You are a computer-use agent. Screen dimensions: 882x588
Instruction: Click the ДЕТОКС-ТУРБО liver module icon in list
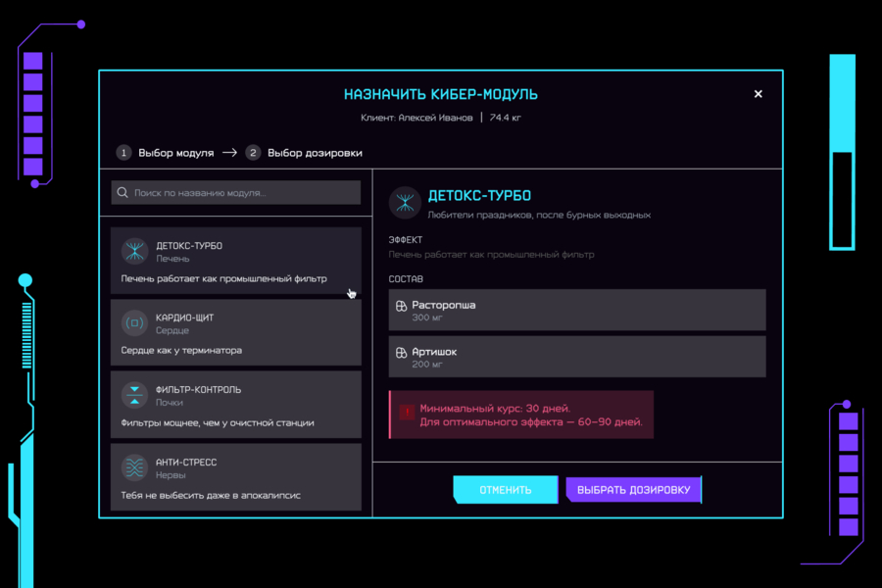coord(134,252)
